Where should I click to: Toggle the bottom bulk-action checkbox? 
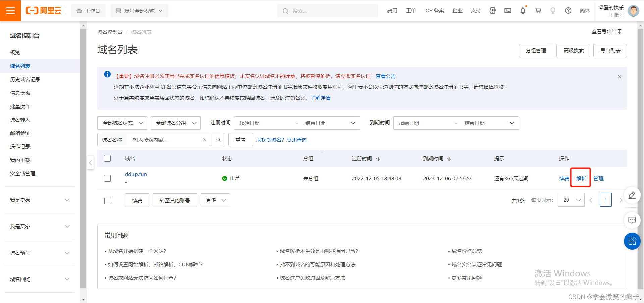click(x=108, y=201)
